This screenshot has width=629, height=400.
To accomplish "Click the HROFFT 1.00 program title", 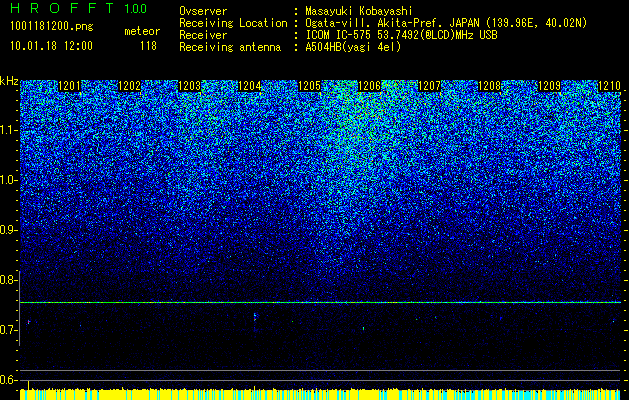I will [78, 8].
